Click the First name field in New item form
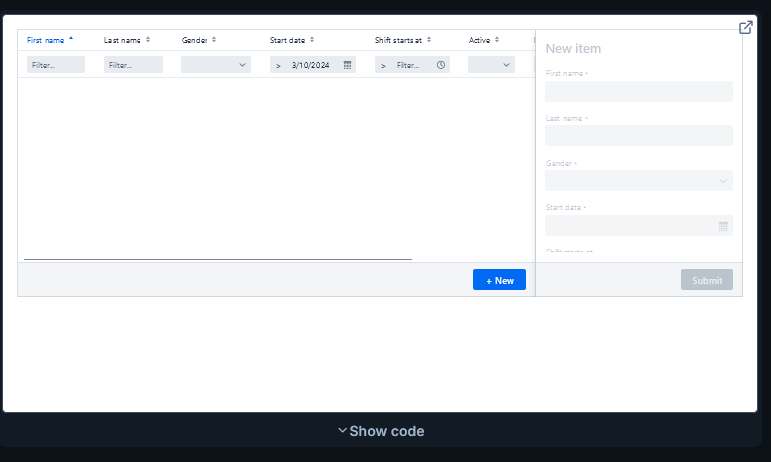Image resolution: width=771 pixels, height=462 pixels. (x=638, y=91)
